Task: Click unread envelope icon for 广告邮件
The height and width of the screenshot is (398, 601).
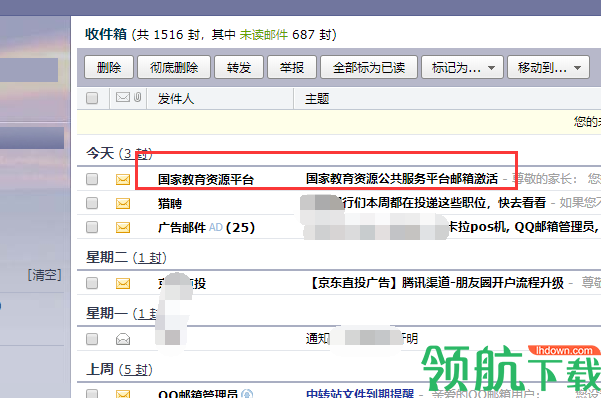Action: (x=123, y=228)
